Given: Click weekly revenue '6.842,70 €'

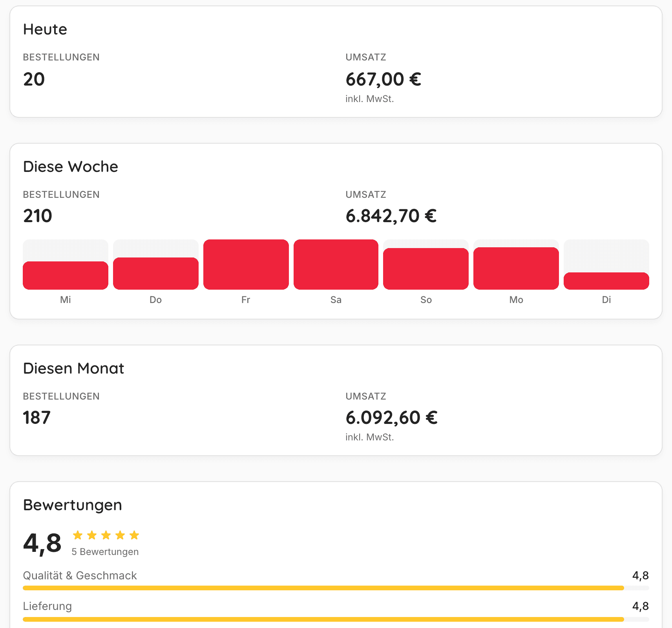Looking at the screenshot, I should (x=391, y=216).
